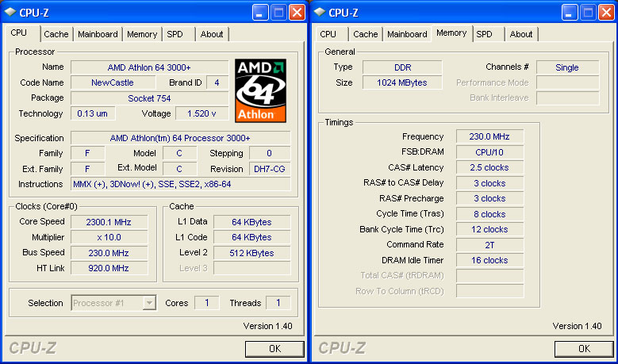Click OK button in right CPU-Z window
This screenshot has height=364, width=618.
coord(584,349)
